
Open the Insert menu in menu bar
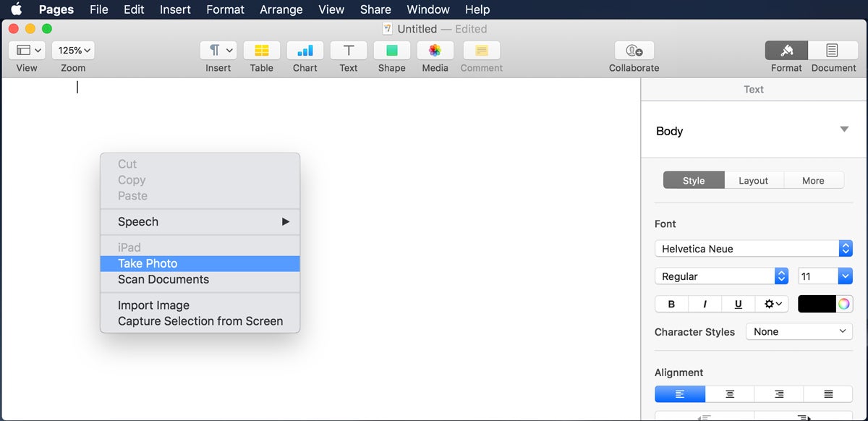(175, 9)
